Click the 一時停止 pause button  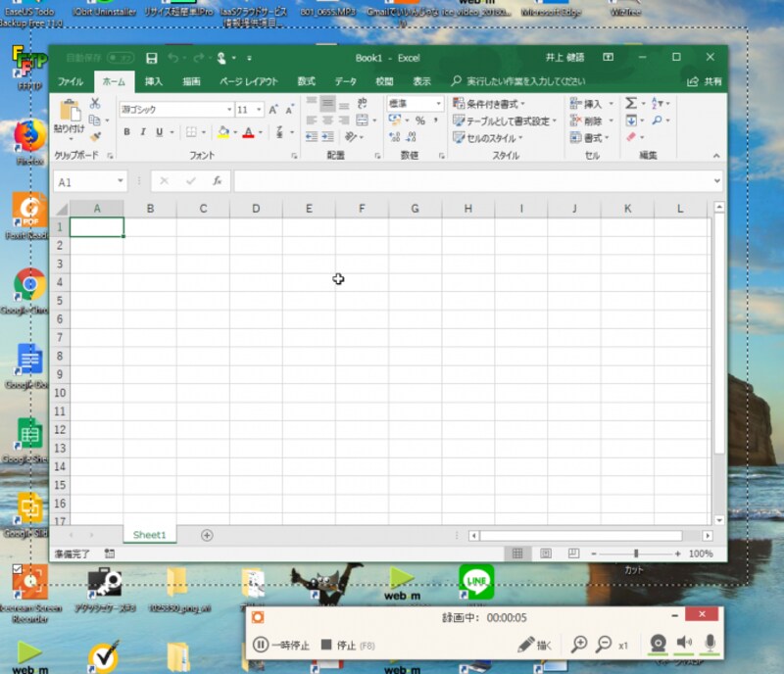[x=281, y=645]
